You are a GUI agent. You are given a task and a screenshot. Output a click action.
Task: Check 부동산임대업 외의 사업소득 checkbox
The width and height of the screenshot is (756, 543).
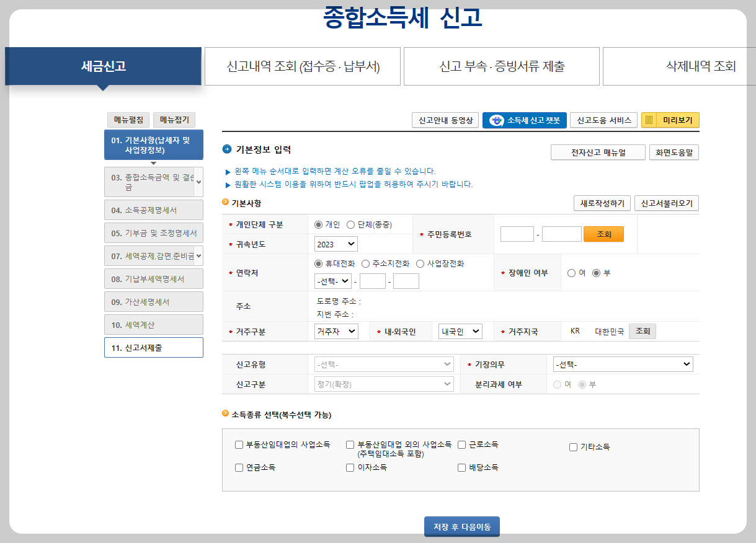[350, 444]
